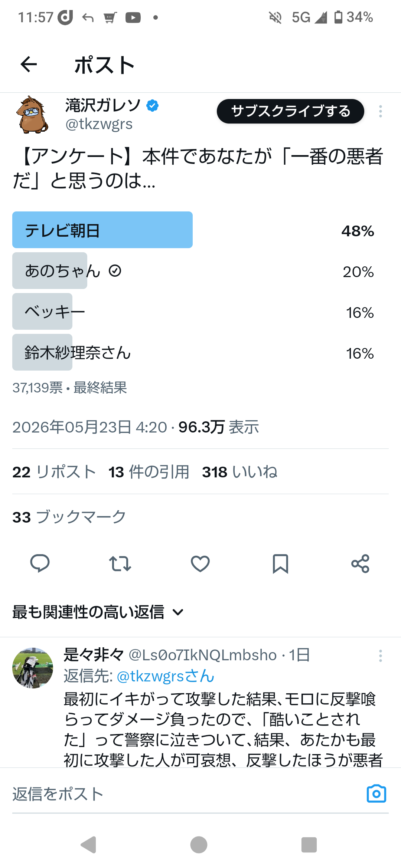Focus the 返信をポスト input field
The width and height of the screenshot is (401, 868).
(186, 794)
